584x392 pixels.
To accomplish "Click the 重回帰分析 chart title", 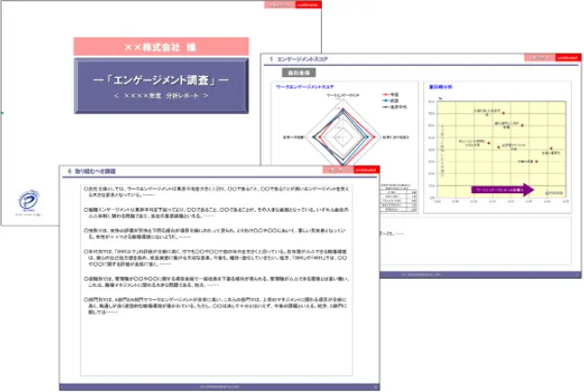I will coord(440,85).
